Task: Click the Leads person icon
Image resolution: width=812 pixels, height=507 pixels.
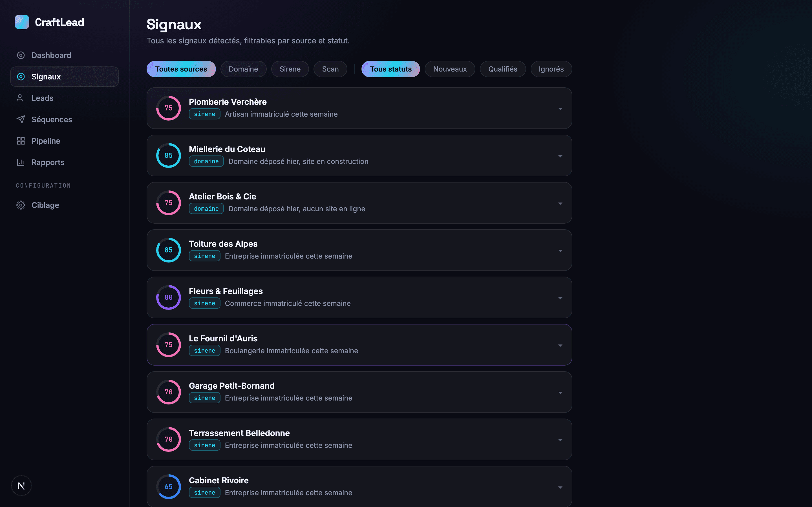Action: 20,98
